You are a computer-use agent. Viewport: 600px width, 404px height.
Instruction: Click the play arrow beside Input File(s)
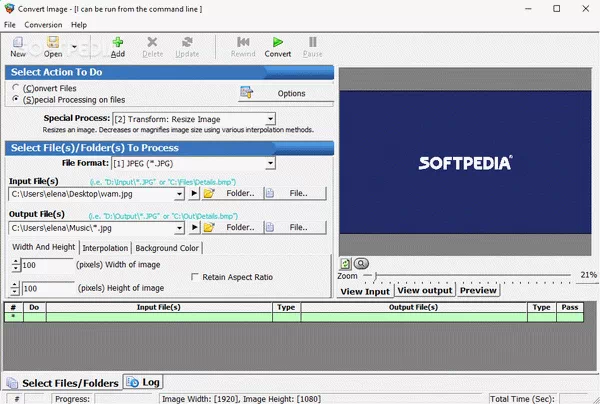[x=194, y=194]
